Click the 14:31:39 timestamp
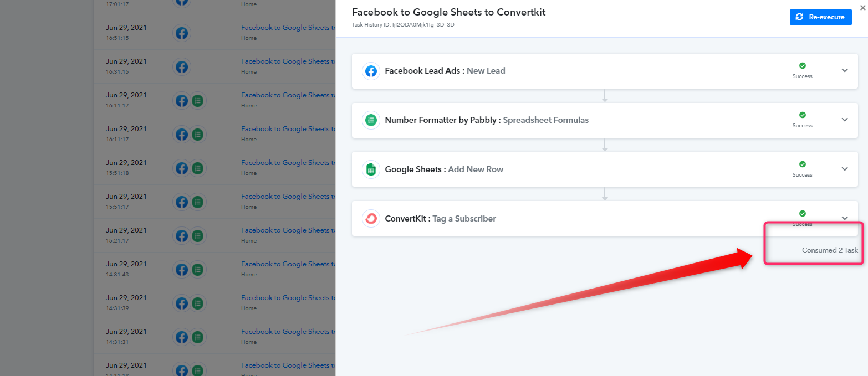 [x=118, y=308]
